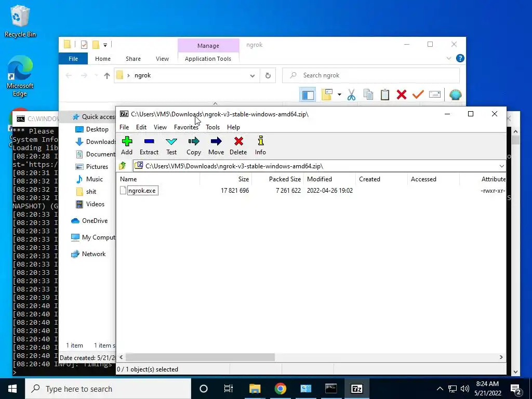Open the Edit menu in 7-Zip

141,127
